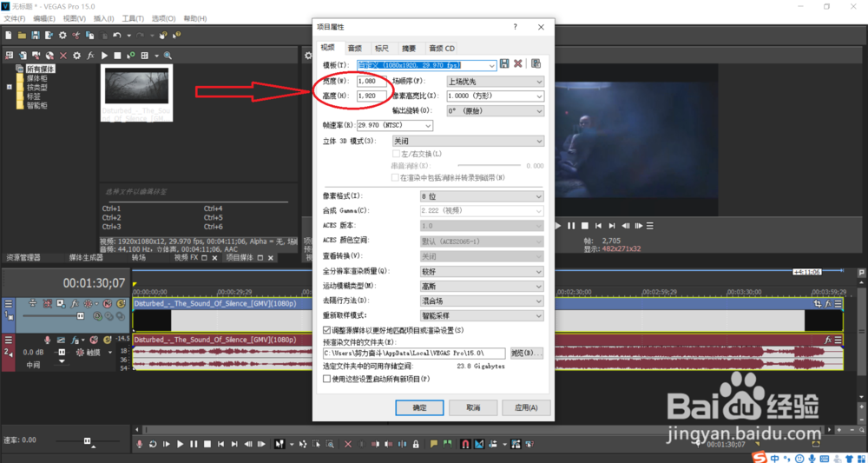
Task: Click 确定 button in dialog
Action: click(419, 407)
